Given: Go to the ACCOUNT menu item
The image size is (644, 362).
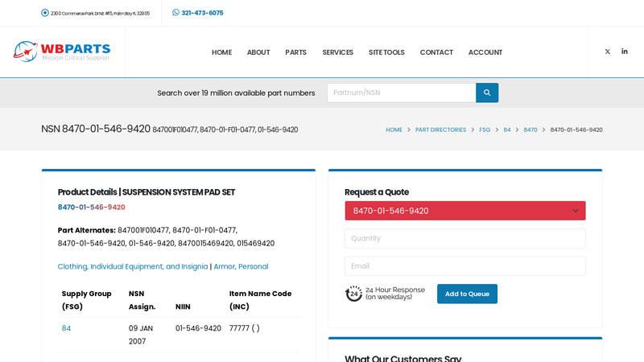Looking at the screenshot, I should click(x=485, y=52).
